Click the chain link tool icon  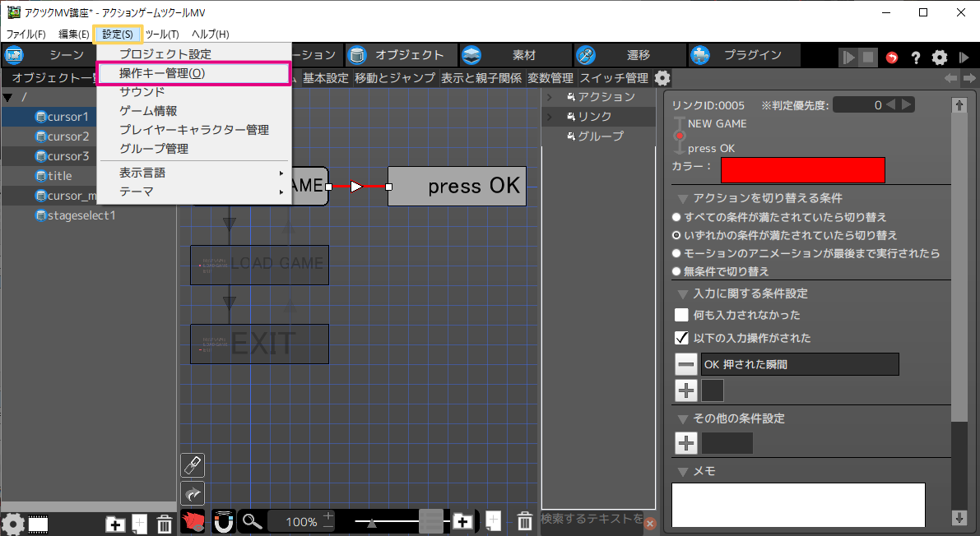point(192,465)
